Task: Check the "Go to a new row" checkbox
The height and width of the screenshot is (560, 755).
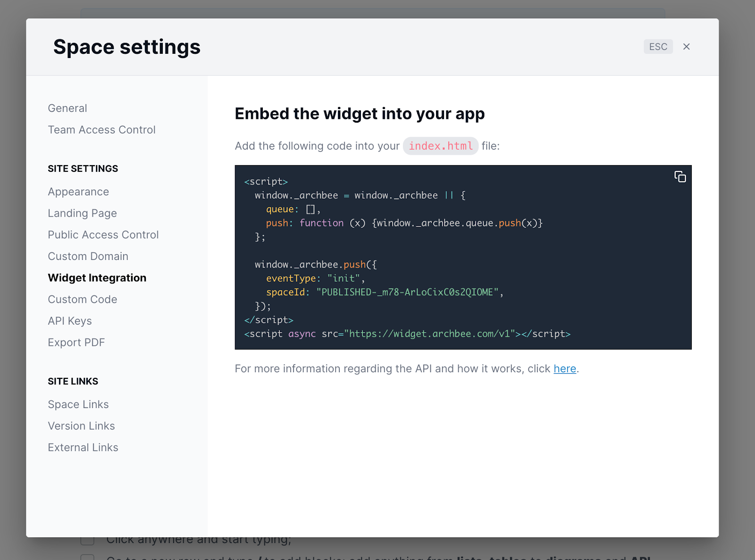Action: (87, 558)
